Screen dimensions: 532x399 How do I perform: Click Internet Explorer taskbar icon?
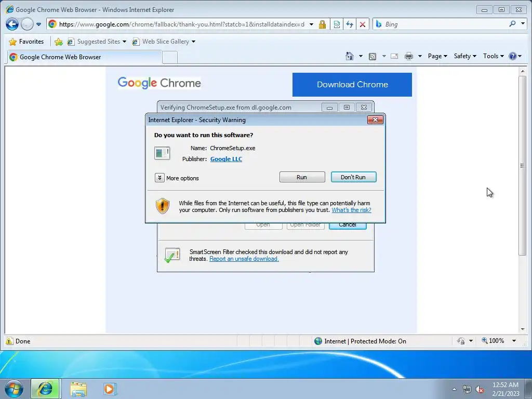click(x=46, y=389)
